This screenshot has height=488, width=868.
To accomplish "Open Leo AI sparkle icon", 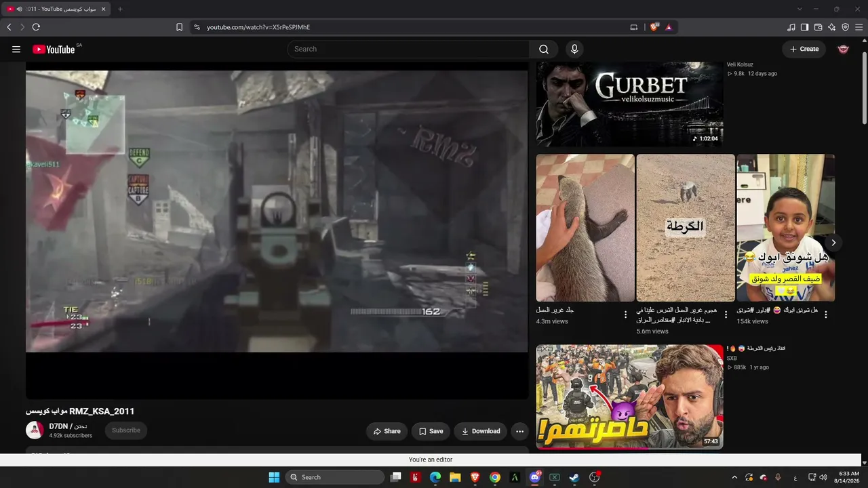I will click(831, 27).
